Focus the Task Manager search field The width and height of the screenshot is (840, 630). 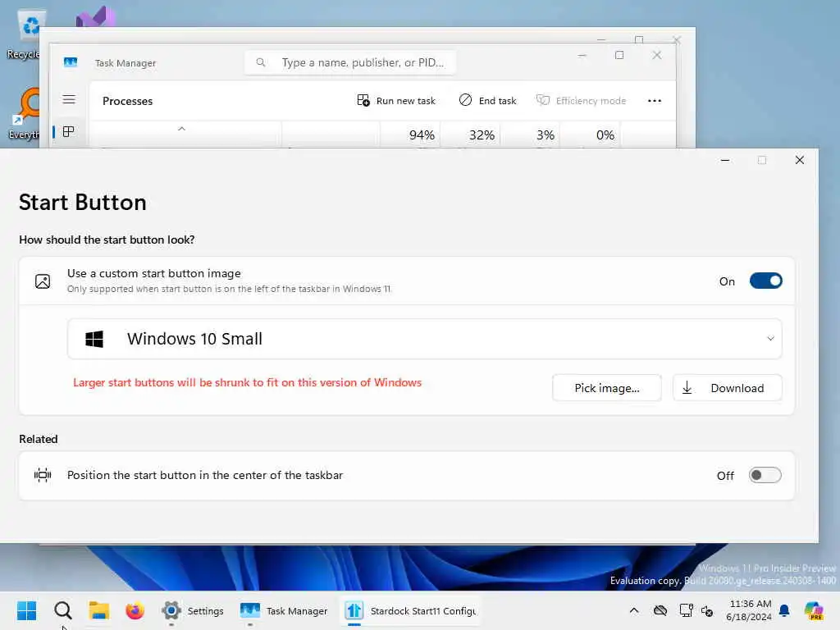click(x=350, y=62)
